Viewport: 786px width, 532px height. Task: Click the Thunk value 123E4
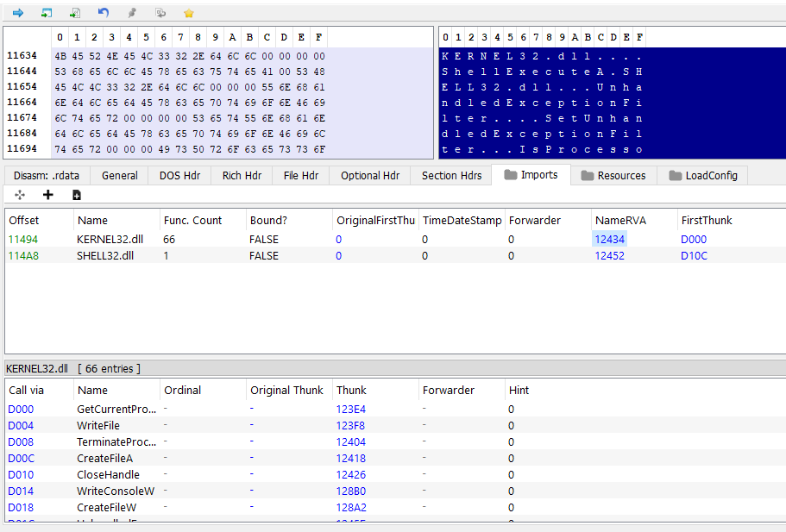click(351, 410)
